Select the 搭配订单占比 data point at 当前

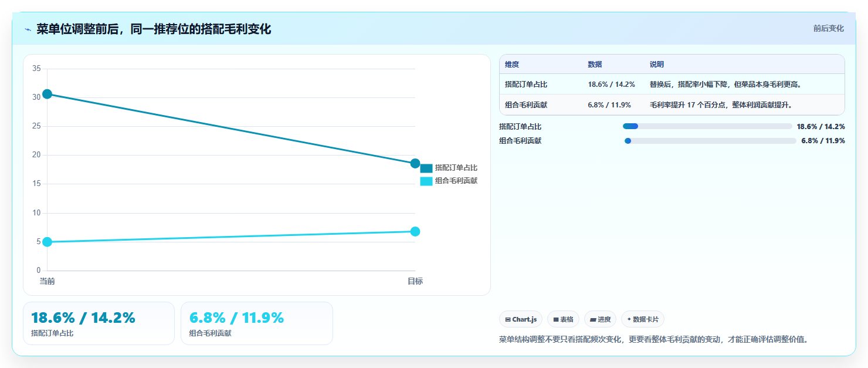click(48, 94)
